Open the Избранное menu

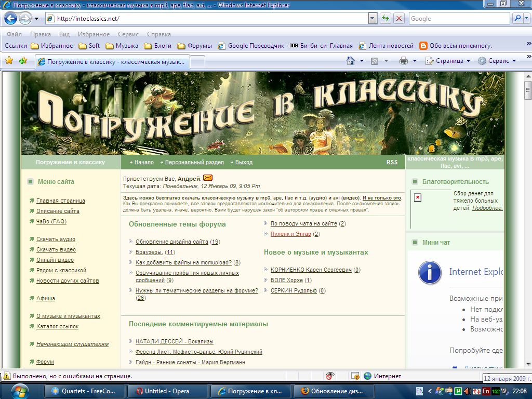[94, 34]
